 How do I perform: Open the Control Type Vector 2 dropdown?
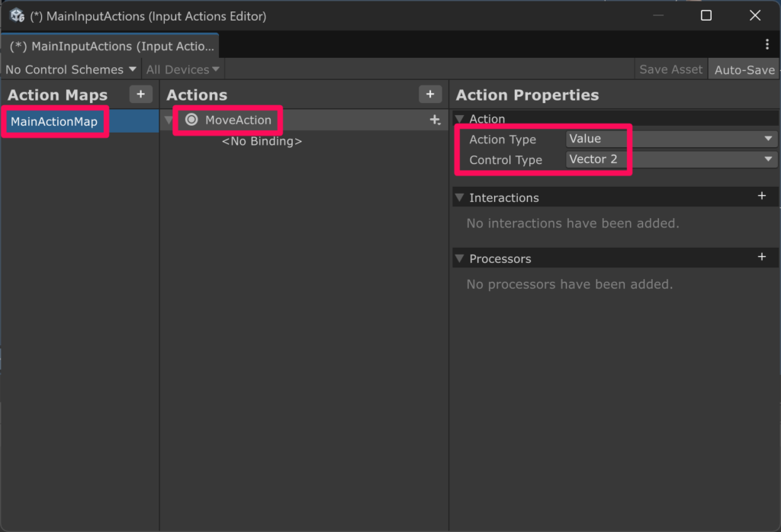point(671,159)
